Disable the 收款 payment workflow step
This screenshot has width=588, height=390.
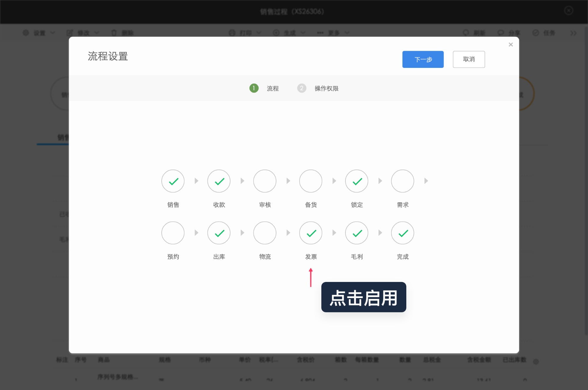tap(219, 181)
